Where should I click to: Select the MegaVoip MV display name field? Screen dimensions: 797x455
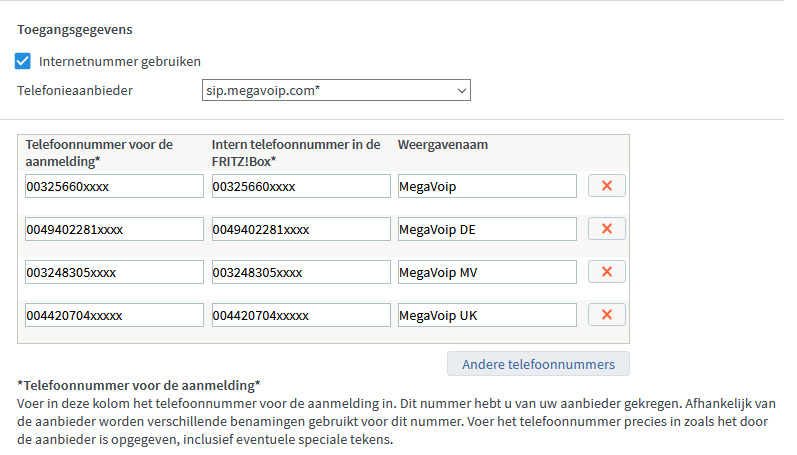pyautogui.click(x=487, y=272)
